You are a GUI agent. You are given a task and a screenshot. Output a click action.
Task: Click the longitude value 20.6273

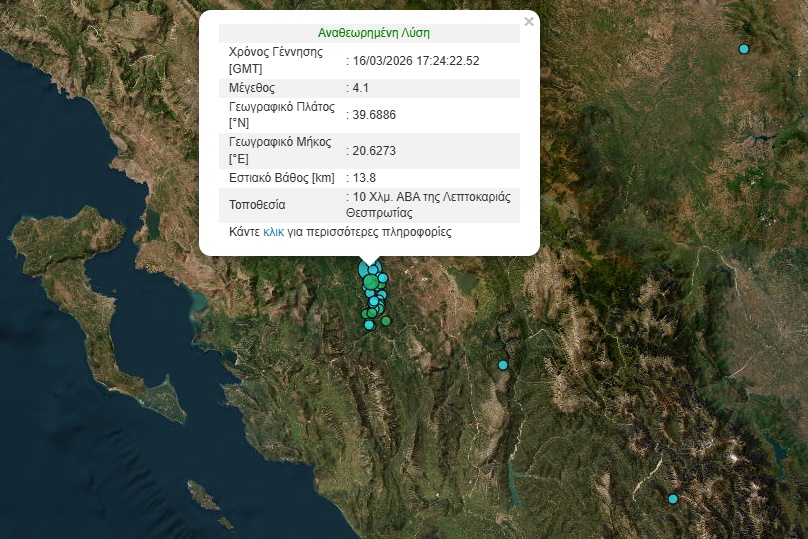pyautogui.click(x=374, y=151)
